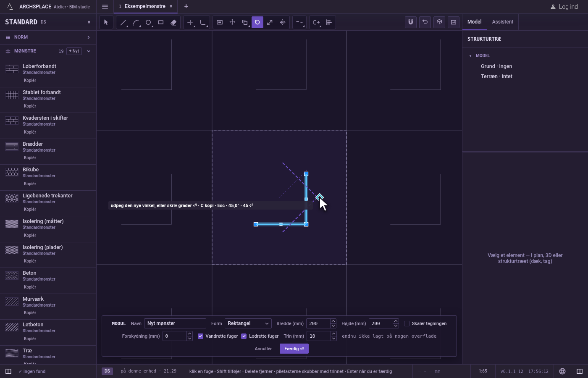Screen dimensions: 588x378
Task: Increase the Bredde (mm) value
Action: click(x=333, y=321)
